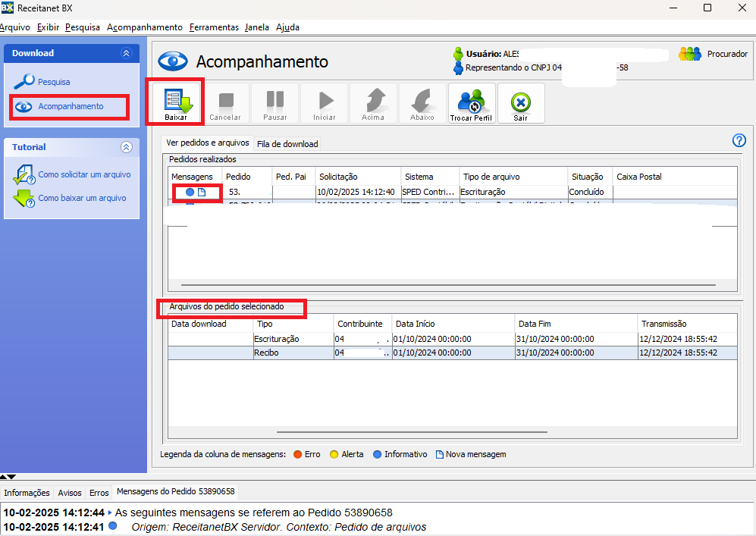Viewport: 756px width, 536px height.
Task: Select the Recibo file row
Action: point(452,353)
